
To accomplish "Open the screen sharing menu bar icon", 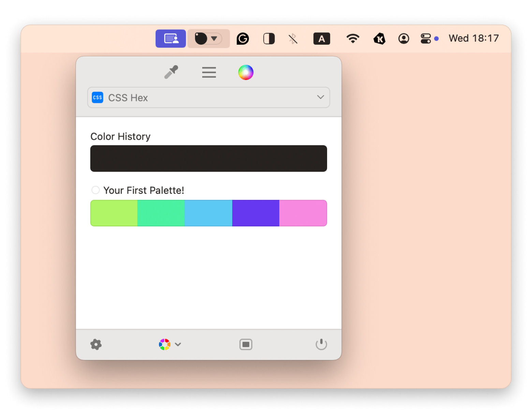I will (171, 39).
